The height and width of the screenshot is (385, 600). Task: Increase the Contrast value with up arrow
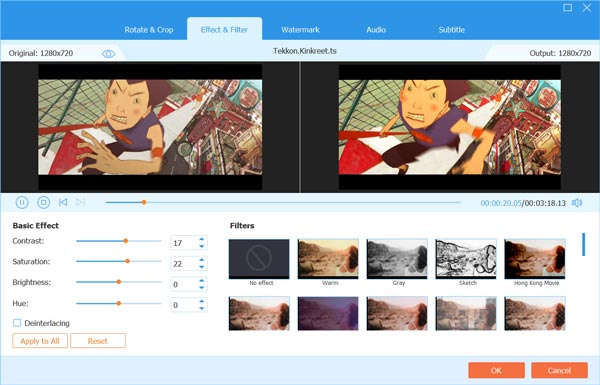[x=202, y=239]
